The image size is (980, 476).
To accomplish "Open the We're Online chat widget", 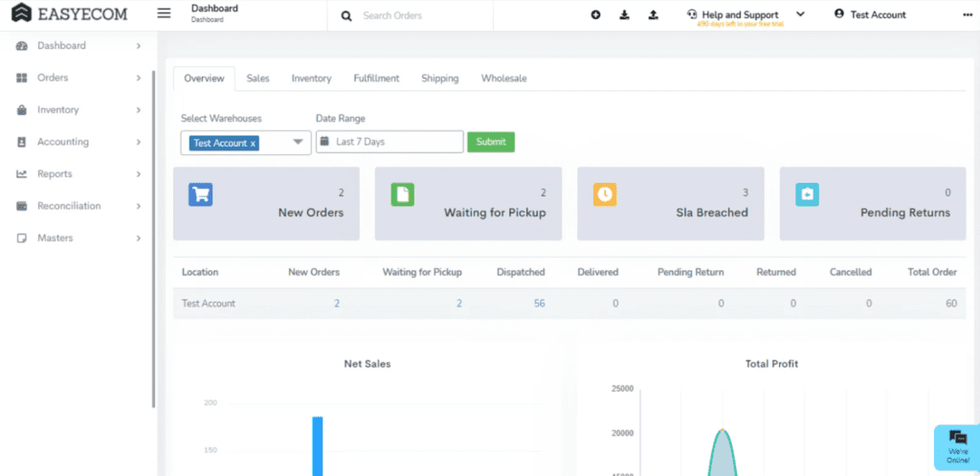I will [x=957, y=447].
